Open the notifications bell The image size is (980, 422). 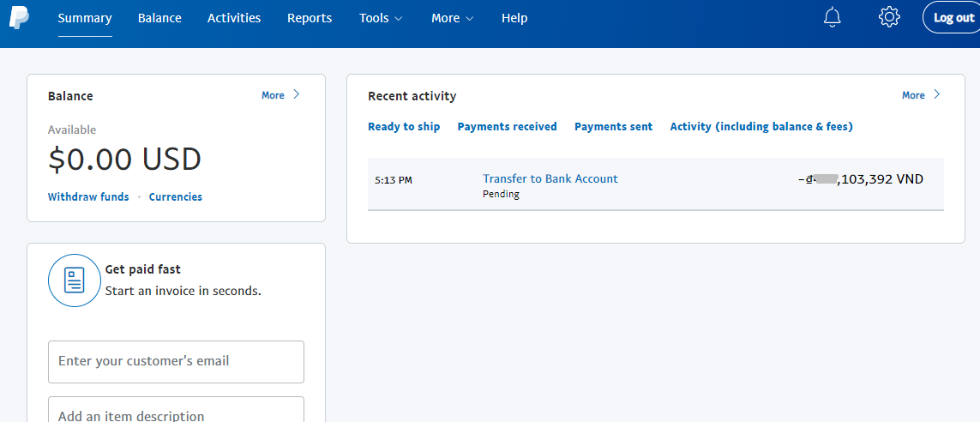click(832, 17)
